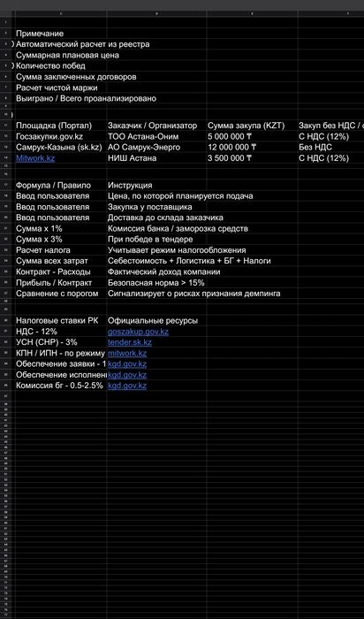Select cell Закупка у поставщика
Image resolution: width=364 pixels, height=619 pixels.
pyautogui.click(x=150, y=207)
